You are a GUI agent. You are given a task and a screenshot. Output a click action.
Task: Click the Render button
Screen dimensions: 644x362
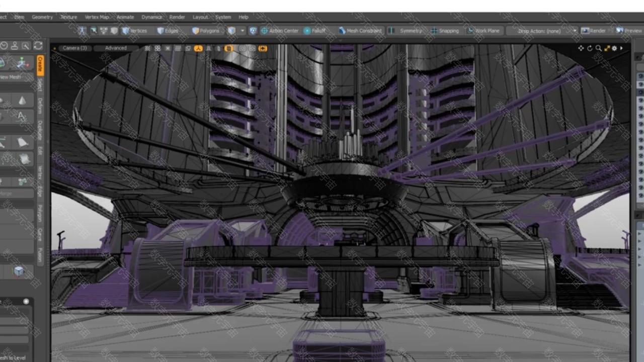(593, 31)
